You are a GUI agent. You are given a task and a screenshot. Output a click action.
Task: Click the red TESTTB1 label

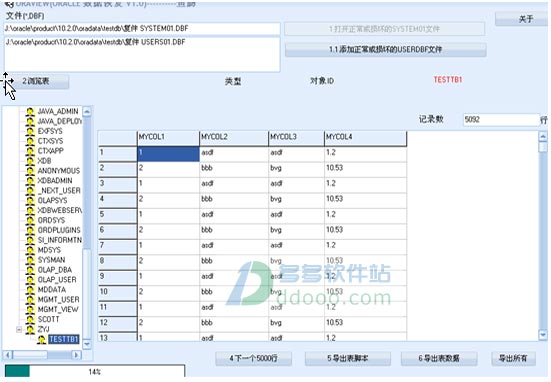(448, 80)
